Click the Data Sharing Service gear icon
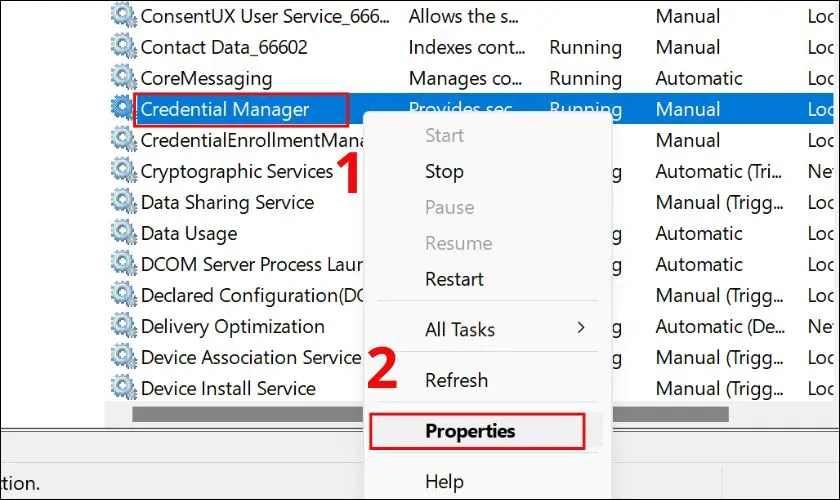 (124, 202)
